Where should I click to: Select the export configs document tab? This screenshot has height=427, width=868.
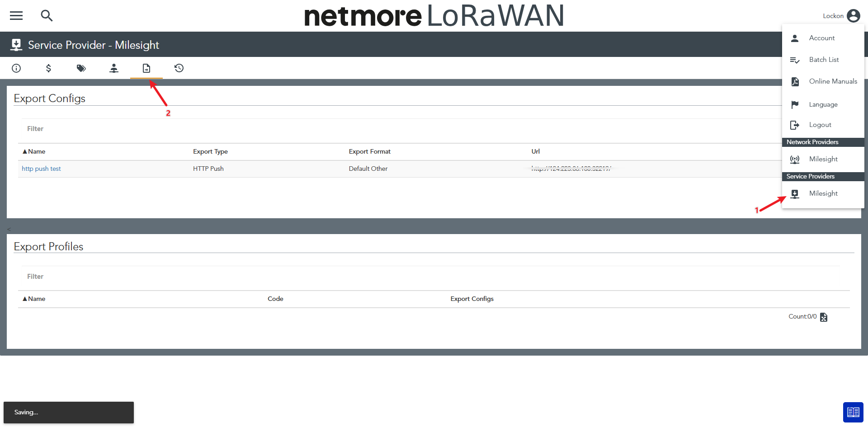(x=146, y=68)
